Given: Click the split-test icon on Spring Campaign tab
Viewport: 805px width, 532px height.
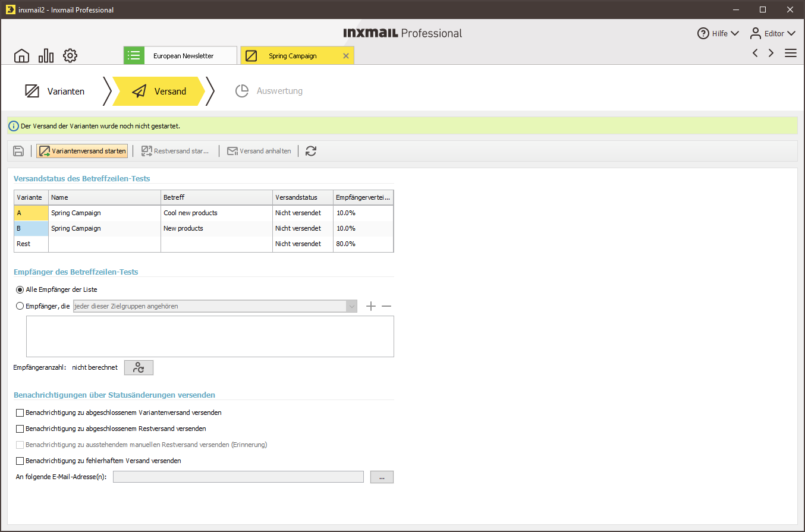Looking at the screenshot, I should (x=251, y=56).
